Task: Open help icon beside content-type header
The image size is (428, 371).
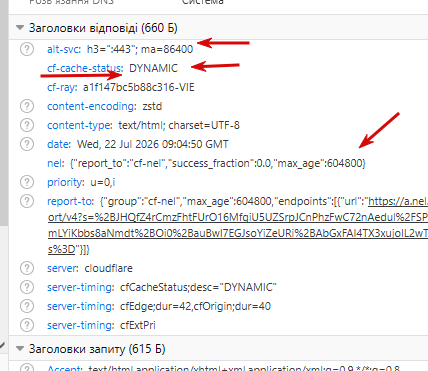Action: pos(27,125)
